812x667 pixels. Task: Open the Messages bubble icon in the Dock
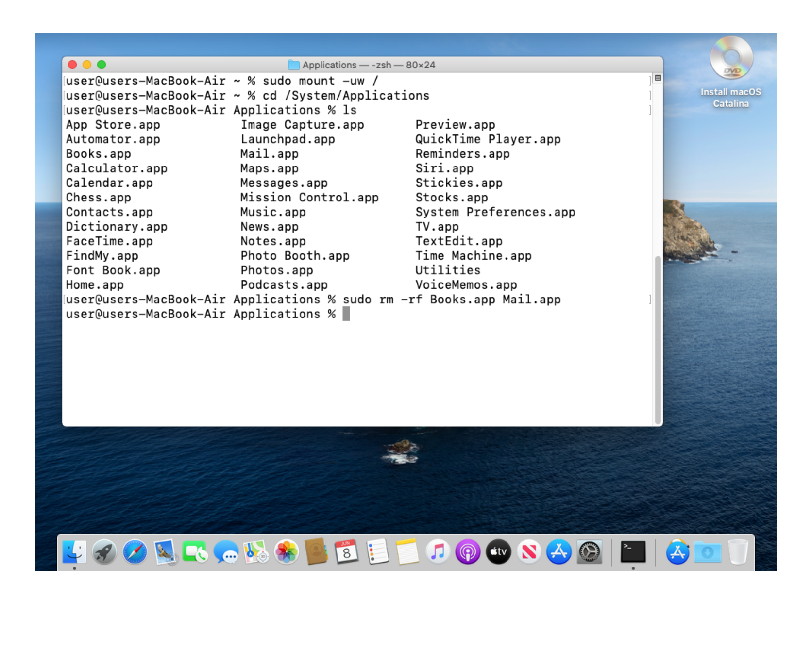coord(226,552)
